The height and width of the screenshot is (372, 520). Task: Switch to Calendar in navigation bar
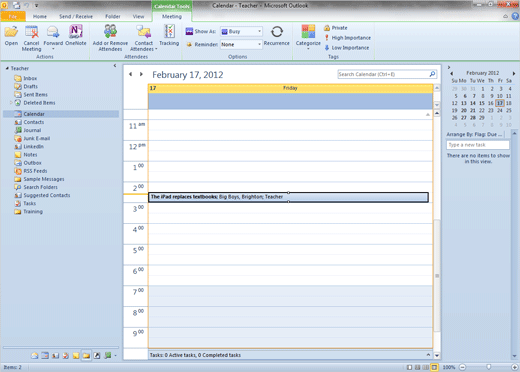(45, 356)
